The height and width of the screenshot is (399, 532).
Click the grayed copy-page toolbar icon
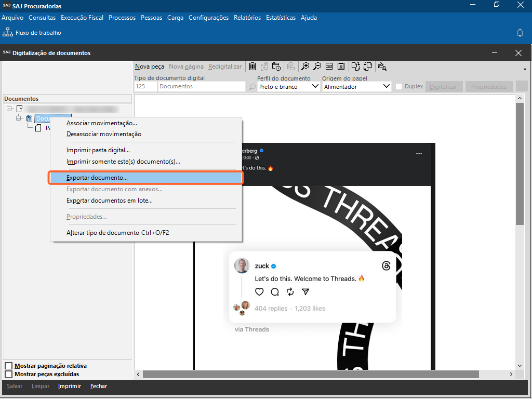[x=264, y=66]
